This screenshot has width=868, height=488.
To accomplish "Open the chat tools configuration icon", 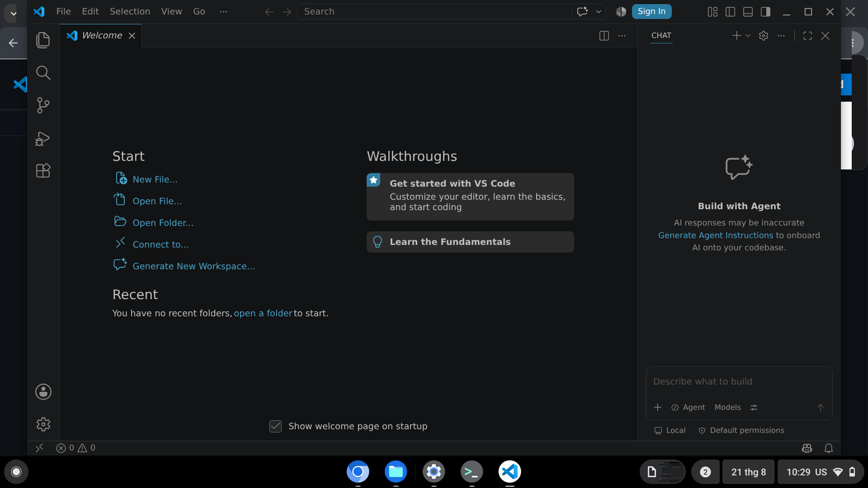I will tap(754, 407).
